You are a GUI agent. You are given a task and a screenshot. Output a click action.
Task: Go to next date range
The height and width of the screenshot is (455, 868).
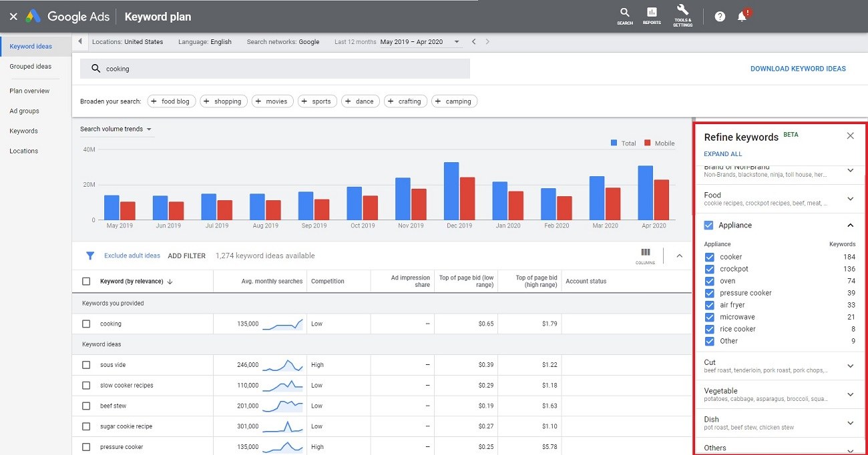pos(487,41)
